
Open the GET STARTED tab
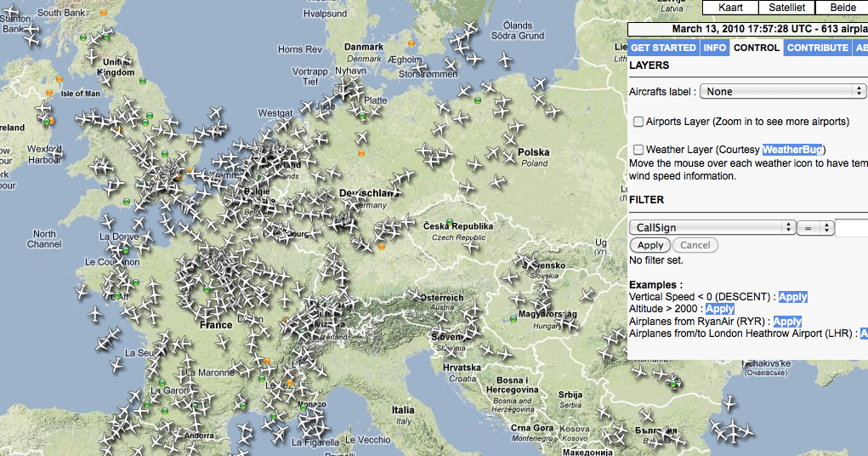pos(663,48)
